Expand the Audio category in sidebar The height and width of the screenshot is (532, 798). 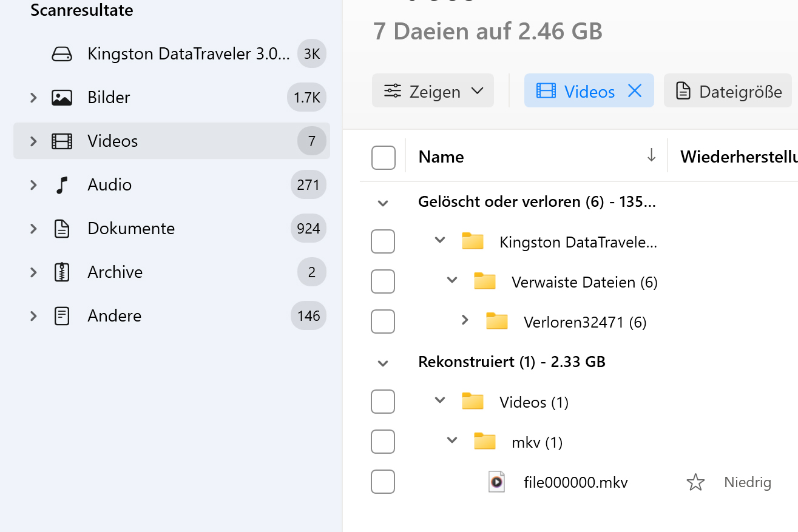coord(33,184)
